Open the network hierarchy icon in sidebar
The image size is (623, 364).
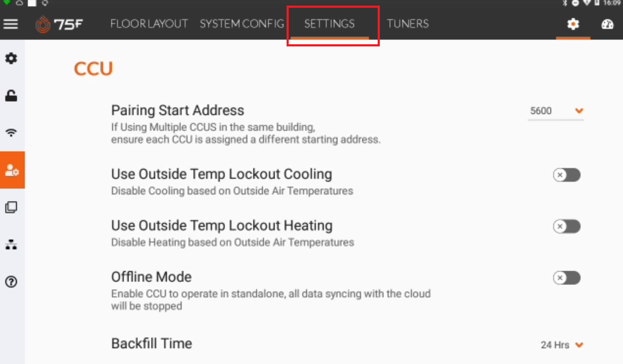pos(11,245)
